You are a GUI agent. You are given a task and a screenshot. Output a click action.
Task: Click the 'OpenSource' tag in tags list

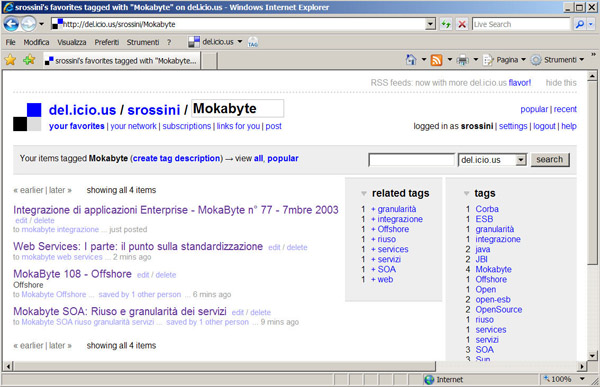tap(499, 309)
